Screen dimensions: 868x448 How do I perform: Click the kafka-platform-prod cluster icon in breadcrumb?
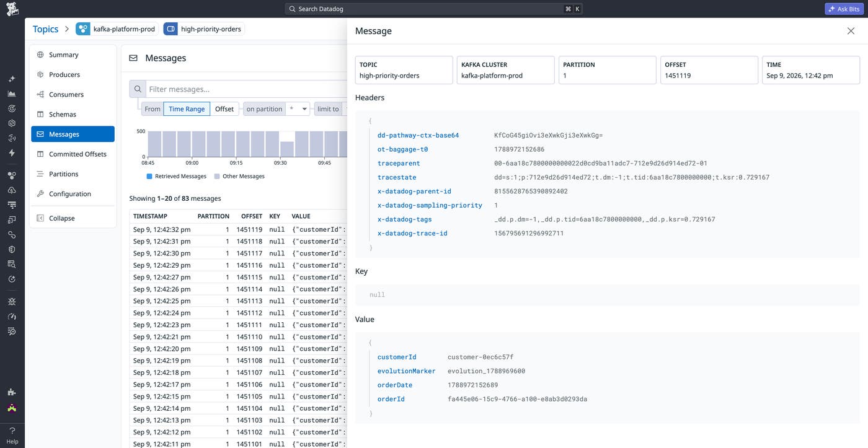coord(83,29)
